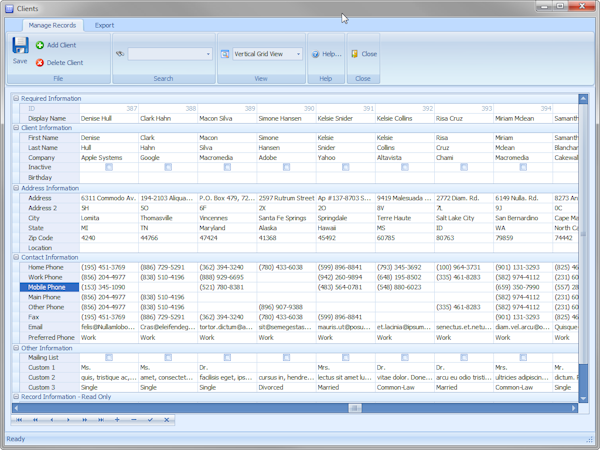
Task: Jump to previous page of records
Action: click(x=36, y=420)
